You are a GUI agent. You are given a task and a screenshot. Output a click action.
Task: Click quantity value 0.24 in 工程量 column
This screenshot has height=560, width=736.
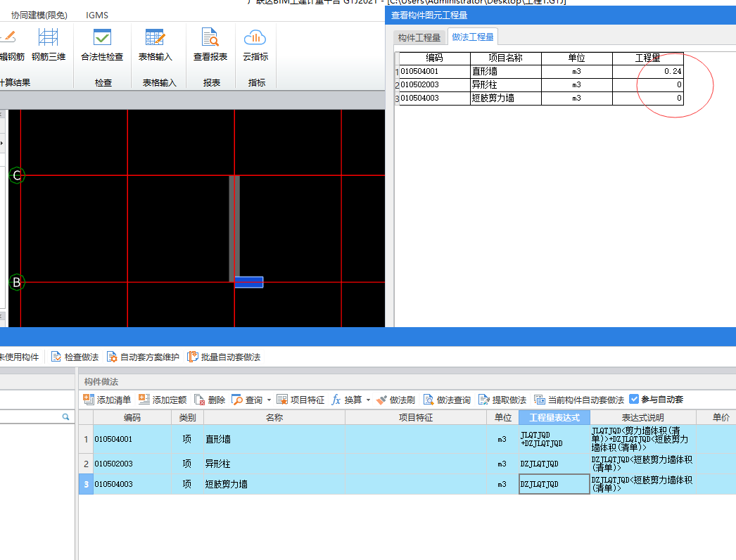673,71
